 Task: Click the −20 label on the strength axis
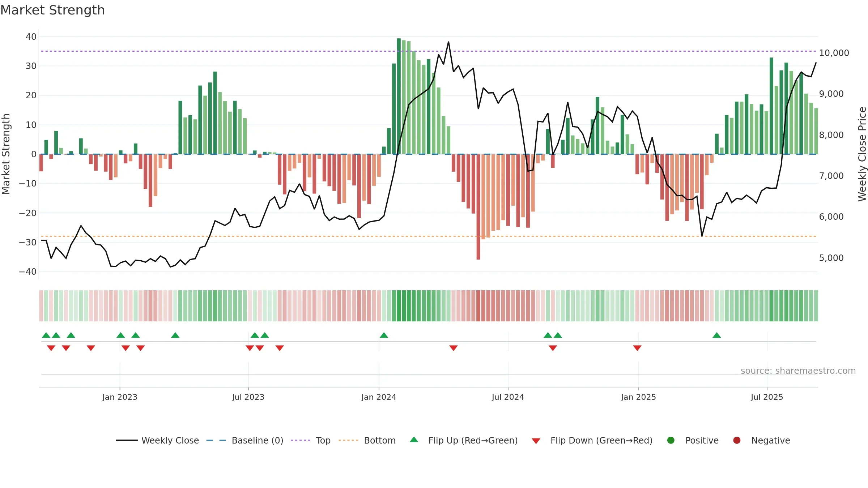coord(28,213)
